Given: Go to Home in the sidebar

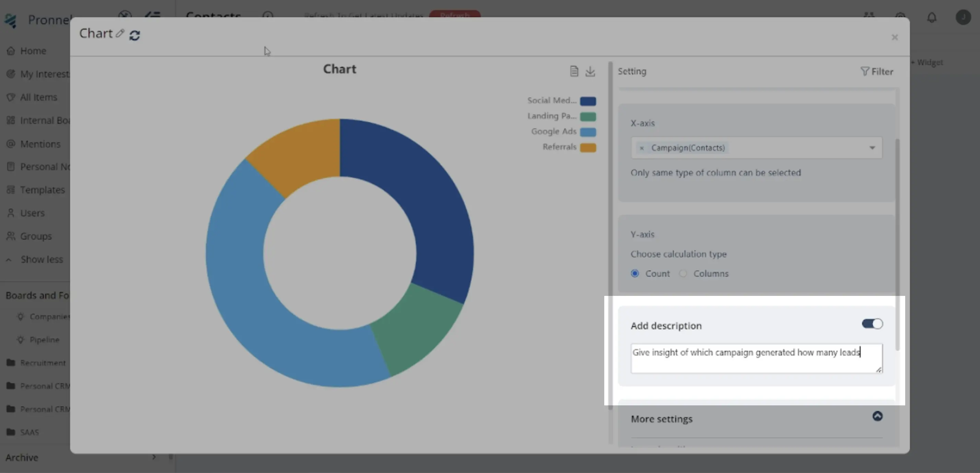Looking at the screenshot, I should [33, 50].
